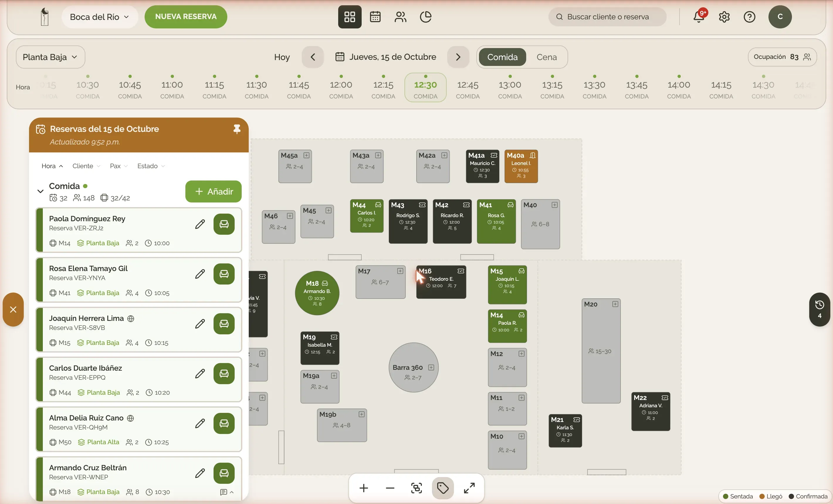Viewport: 833px width, 504px height.
Task: Focus the Buscar cliente o reserva field
Action: [607, 17]
